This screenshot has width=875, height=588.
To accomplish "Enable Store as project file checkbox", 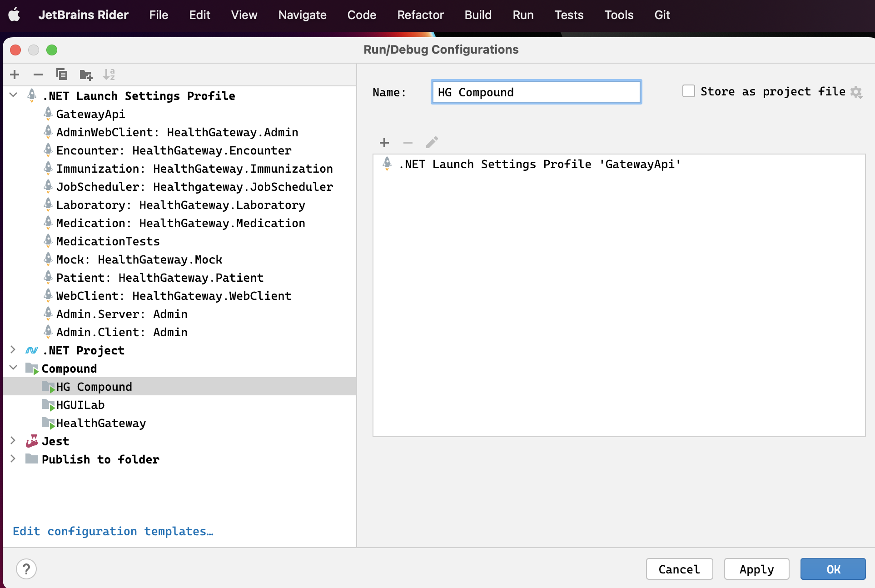I will point(689,91).
